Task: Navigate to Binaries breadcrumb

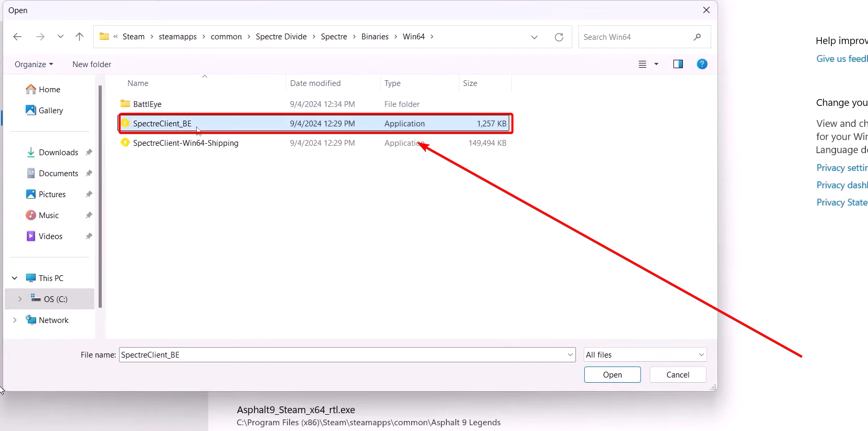Action: 375,37
